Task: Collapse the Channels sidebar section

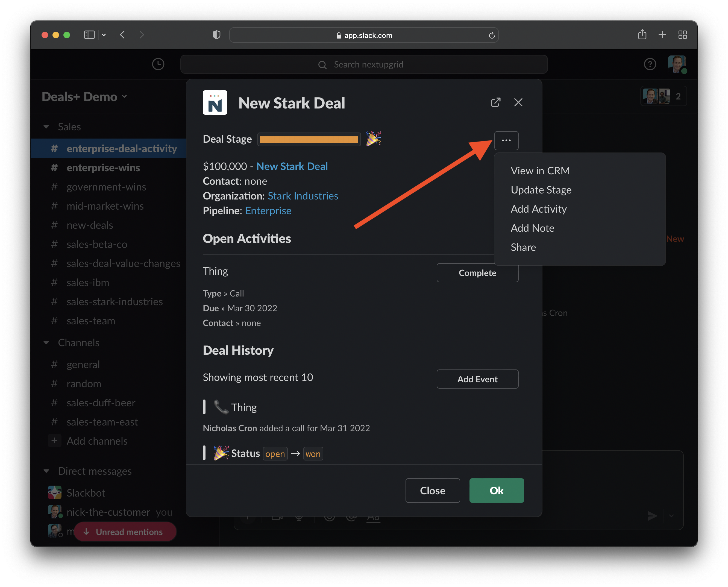Action: coord(46,342)
